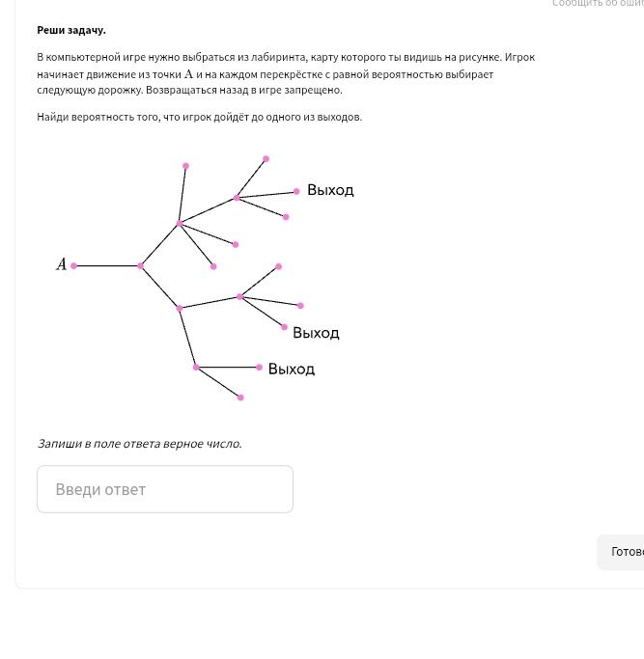The width and height of the screenshot is (644, 659).
Task: Click the top-left dead-end node of upper branch
Action: coord(185,166)
